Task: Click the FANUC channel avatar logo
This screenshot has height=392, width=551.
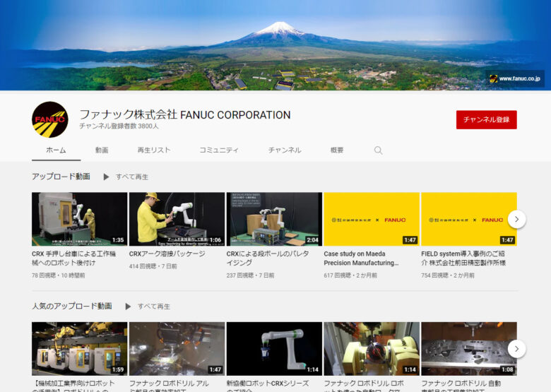Action: coord(50,119)
